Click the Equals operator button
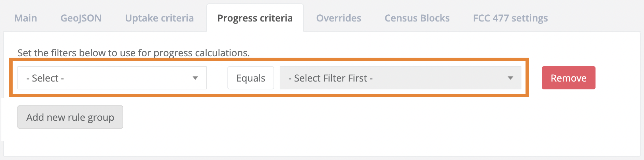The image size is (644, 160). (251, 78)
